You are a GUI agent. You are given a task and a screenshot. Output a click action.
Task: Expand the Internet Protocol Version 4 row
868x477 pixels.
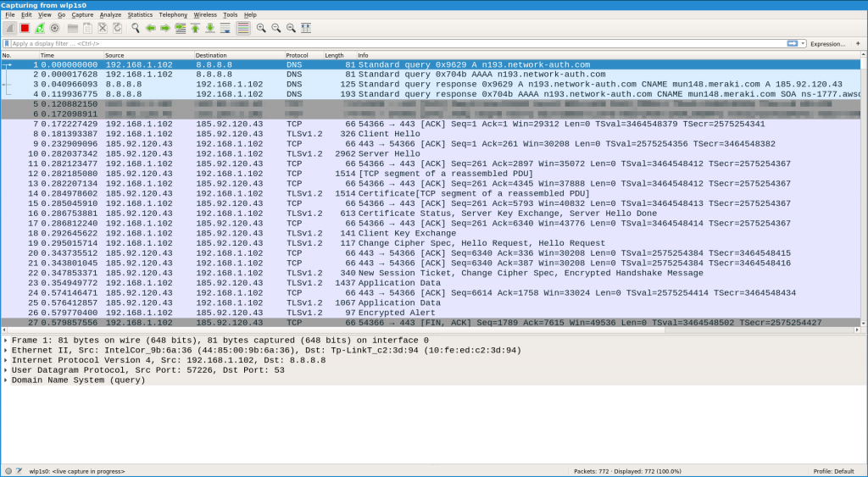coord(6,360)
